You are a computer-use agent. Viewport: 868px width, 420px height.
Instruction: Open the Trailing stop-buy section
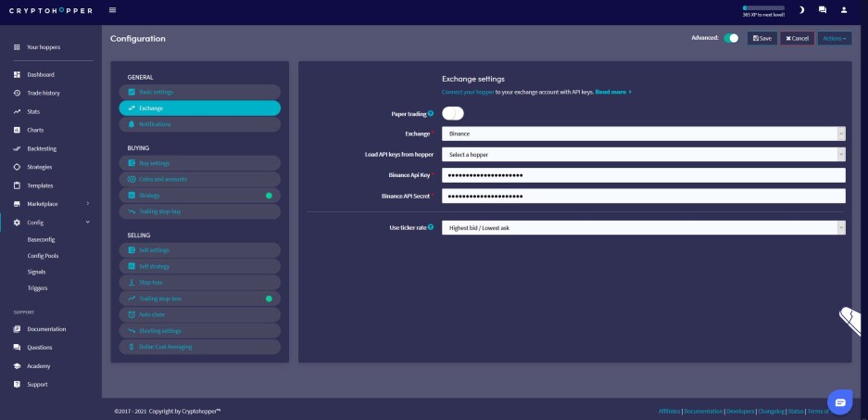point(200,211)
